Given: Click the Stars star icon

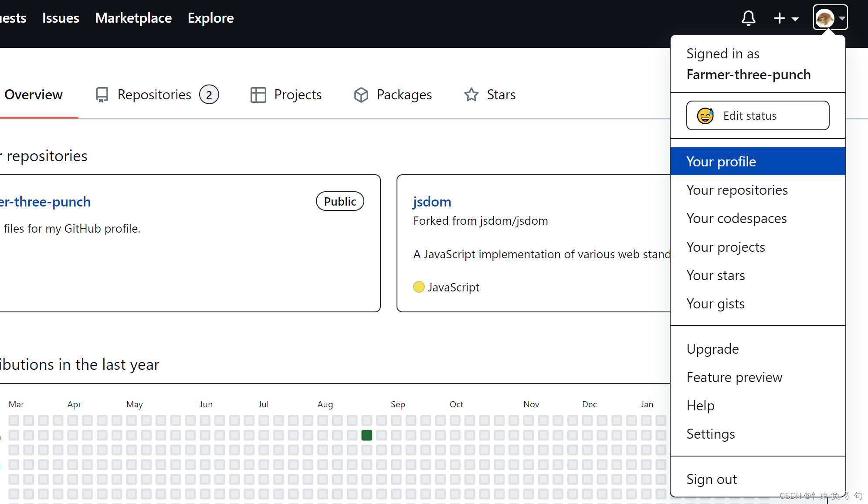Looking at the screenshot, I should click(471, 95).
